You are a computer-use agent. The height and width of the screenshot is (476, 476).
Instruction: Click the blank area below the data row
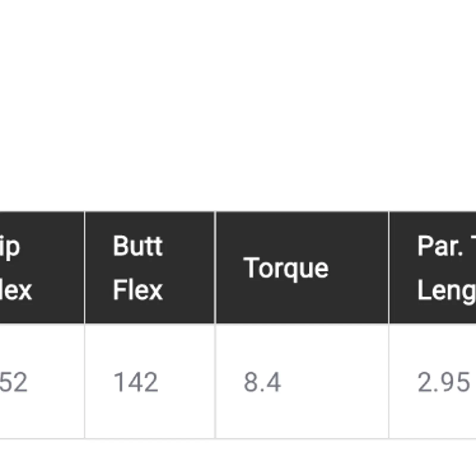click(238, 458)
